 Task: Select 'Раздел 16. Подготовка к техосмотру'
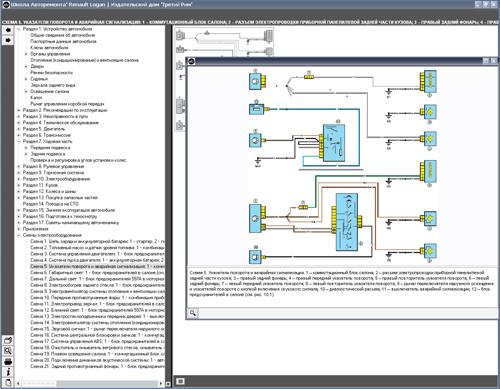tap(60, 216)
